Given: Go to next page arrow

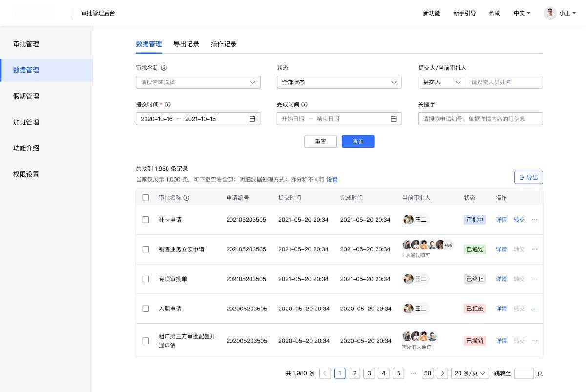Looking at the screenshot, I should tap(442, 373).
